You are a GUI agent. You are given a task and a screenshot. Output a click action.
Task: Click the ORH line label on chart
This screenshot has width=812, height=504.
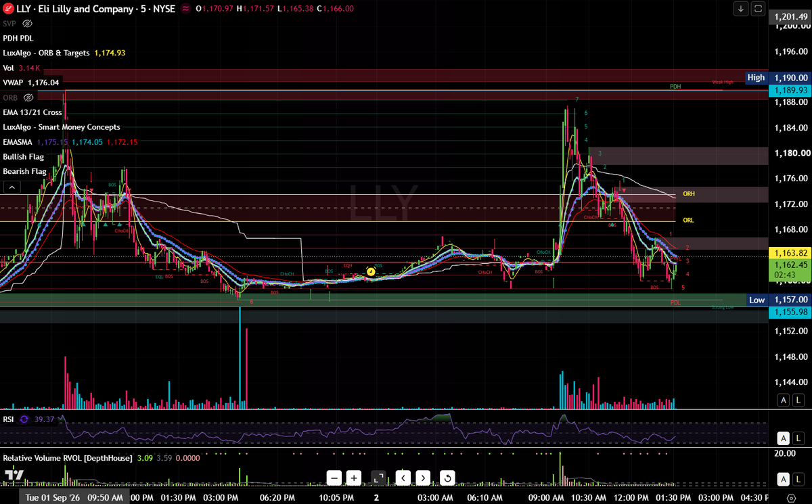[x=689, y=194]
